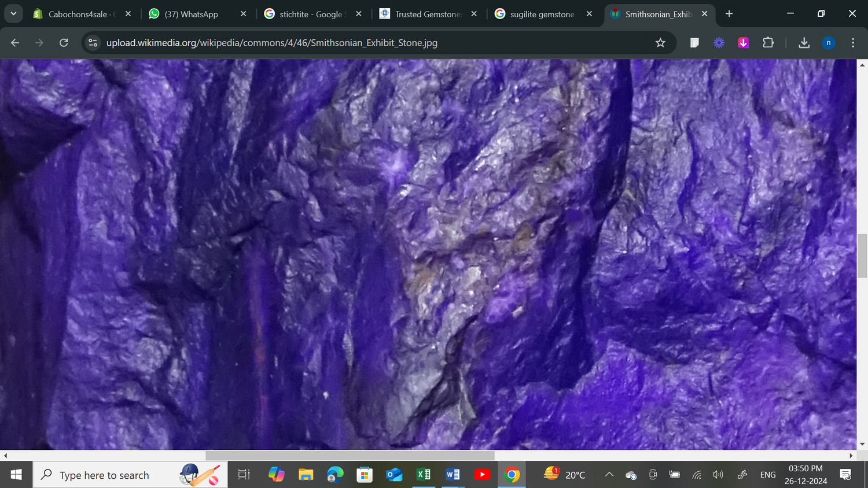Viewport: 868px width, 488px height.
Task: Open the Meet Now tray icon
Action: [653, 475]
